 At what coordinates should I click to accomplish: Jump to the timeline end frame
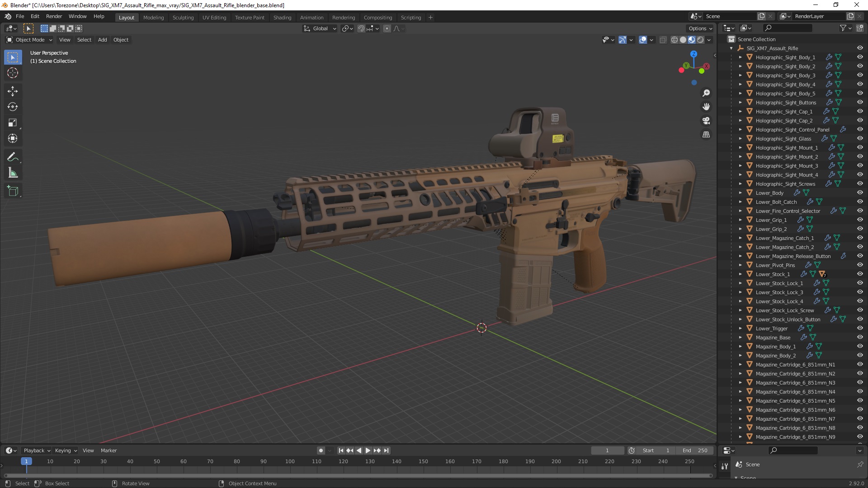pyautogui.click(x=386, y=450)
